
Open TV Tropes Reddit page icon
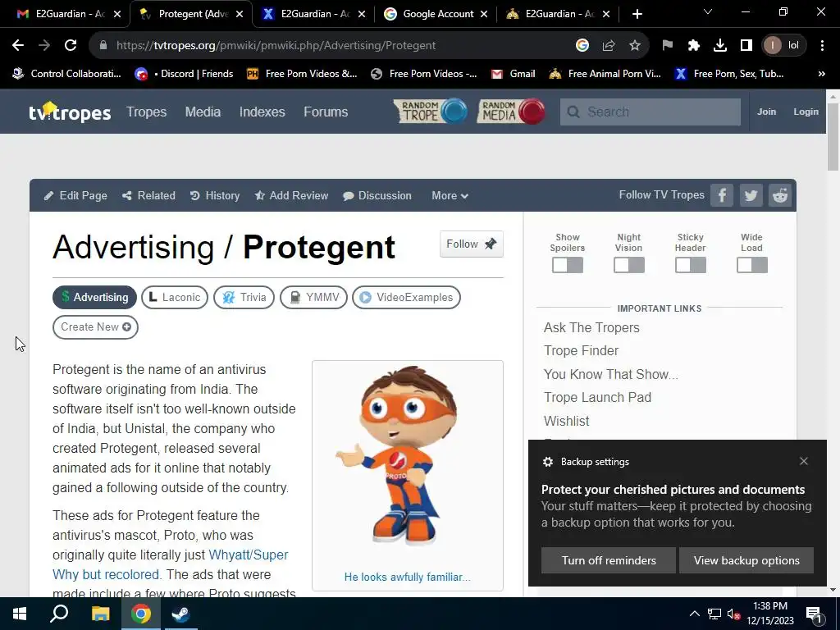click(x=780, y=195)
